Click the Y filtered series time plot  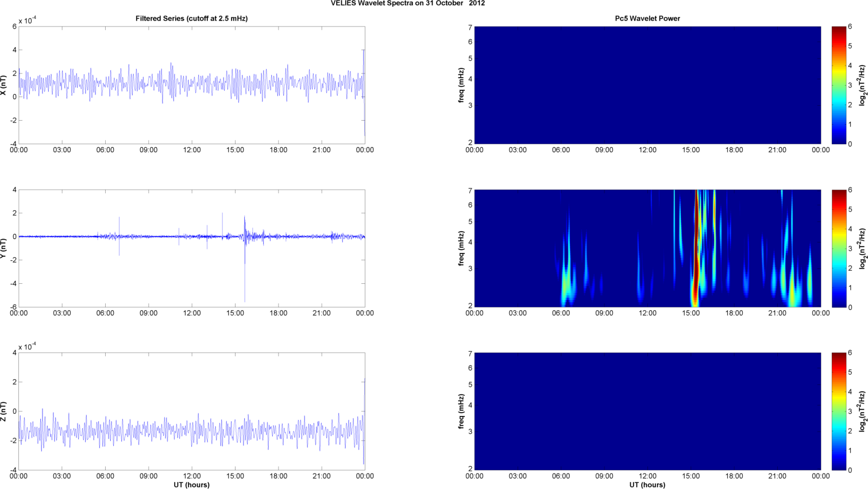pyautogui.click(x=192, y=248)
